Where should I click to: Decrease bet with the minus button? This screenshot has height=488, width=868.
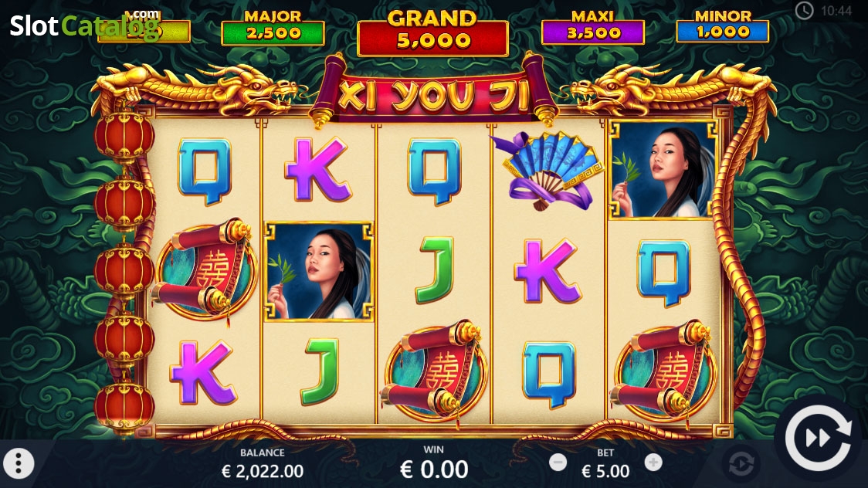click(558, 462)
